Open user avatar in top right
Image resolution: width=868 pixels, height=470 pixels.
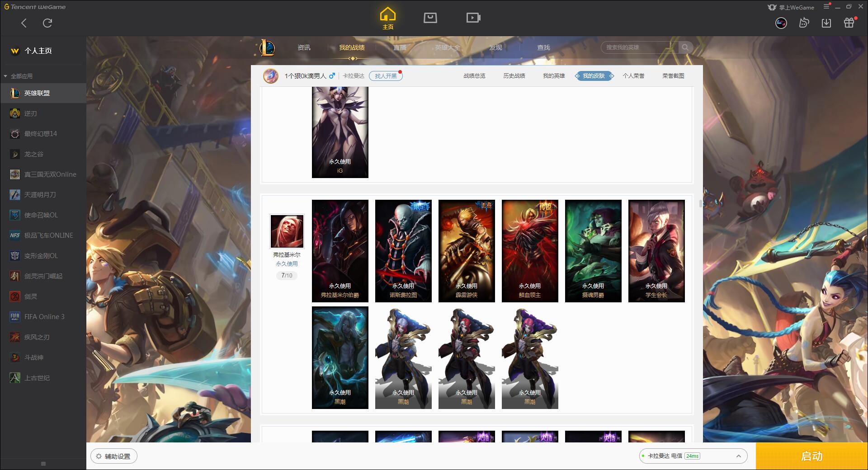(781, 23)
